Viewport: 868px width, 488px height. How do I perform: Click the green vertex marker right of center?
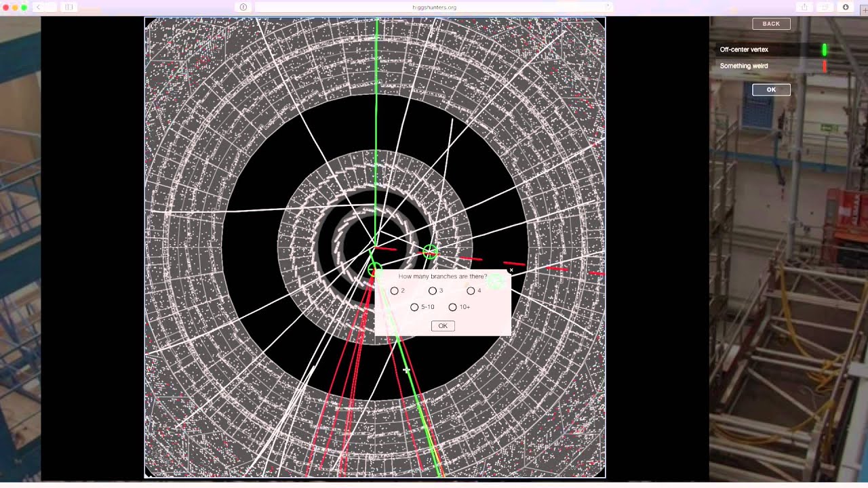[x=430, y=252]
